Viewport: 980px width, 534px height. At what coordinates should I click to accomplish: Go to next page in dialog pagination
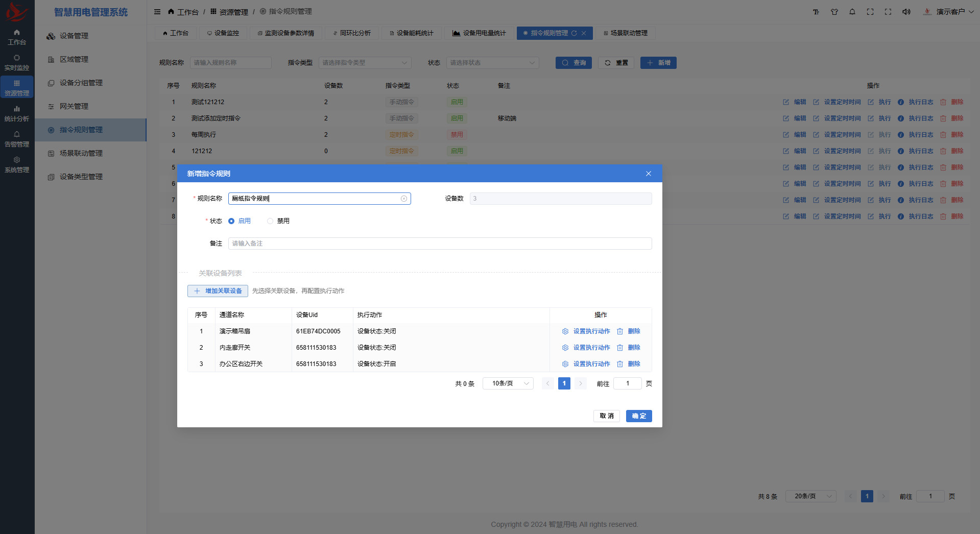(x=581, y=383)
